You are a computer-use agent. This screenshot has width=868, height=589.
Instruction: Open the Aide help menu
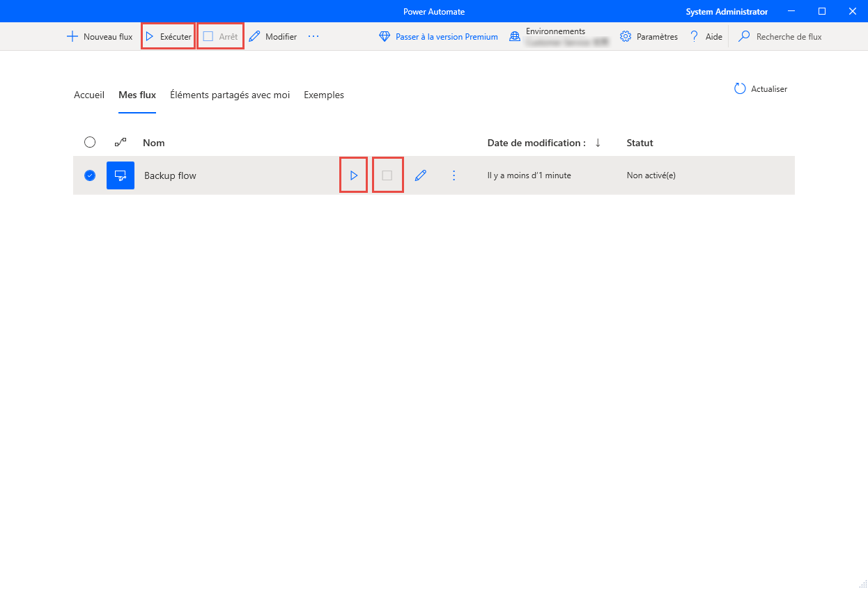[x=706, y=37]
